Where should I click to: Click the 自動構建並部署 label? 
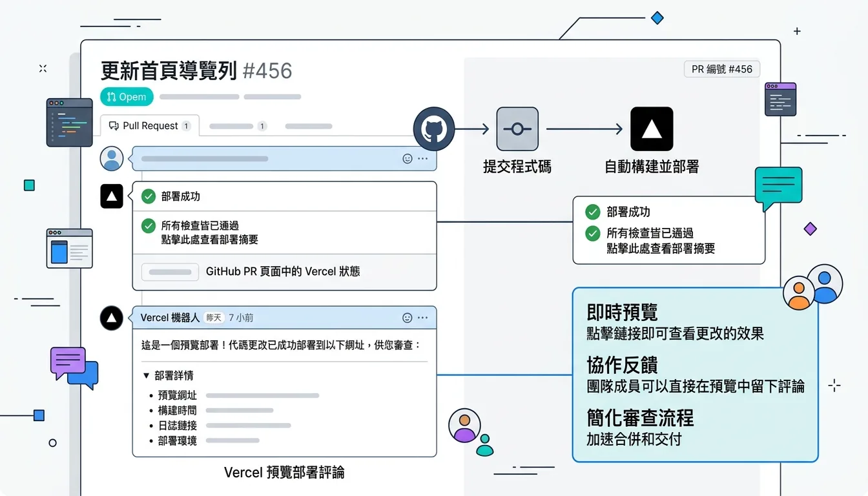[652, 167]
